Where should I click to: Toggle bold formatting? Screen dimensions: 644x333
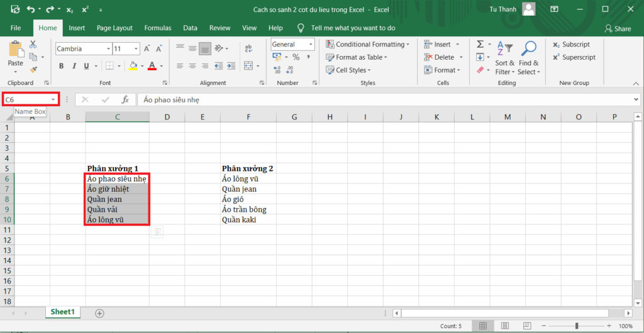point(62,66)
